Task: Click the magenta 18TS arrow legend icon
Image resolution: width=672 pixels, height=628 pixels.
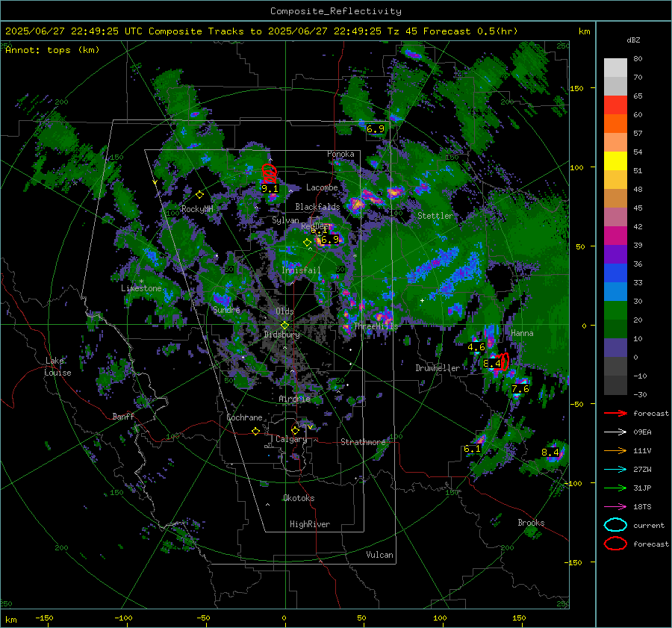Action: (615, 507)
